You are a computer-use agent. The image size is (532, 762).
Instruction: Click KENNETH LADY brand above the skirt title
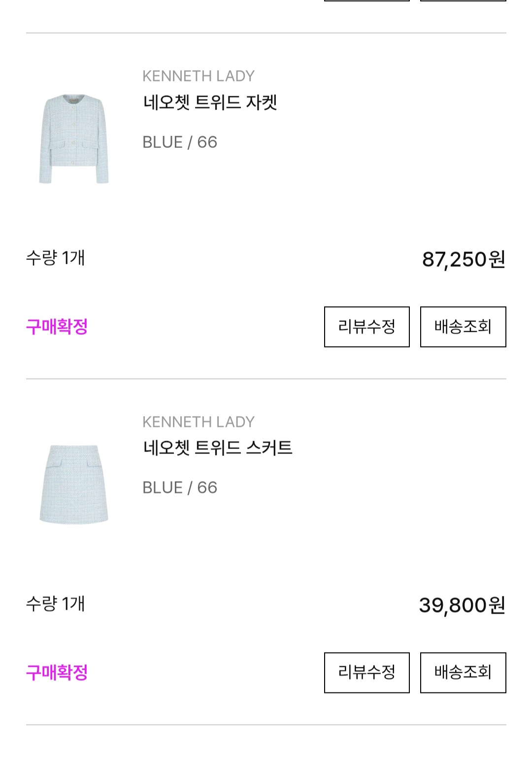coord(198,422)
